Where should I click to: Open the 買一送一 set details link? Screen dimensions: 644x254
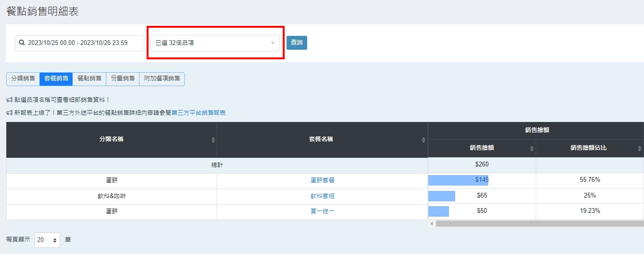point(322,211)
